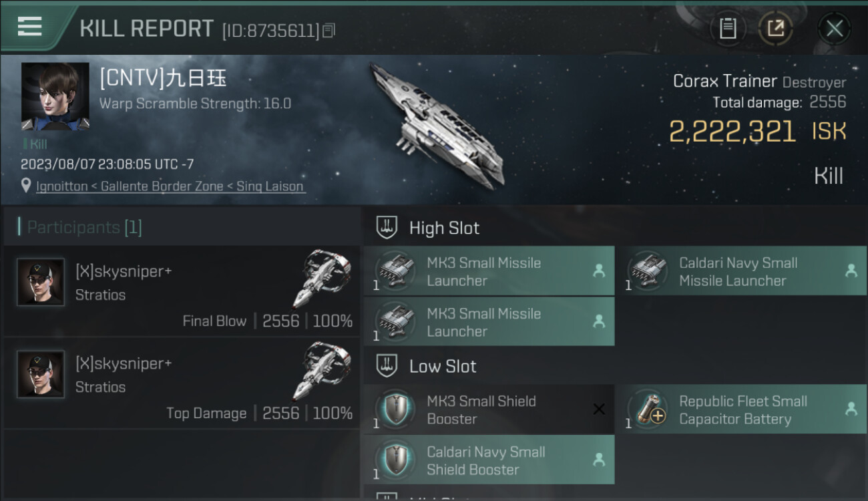Click skysniper+ Top Damage portrait
The height and width of the screenshot is (501, 868).
click(41, 374)
